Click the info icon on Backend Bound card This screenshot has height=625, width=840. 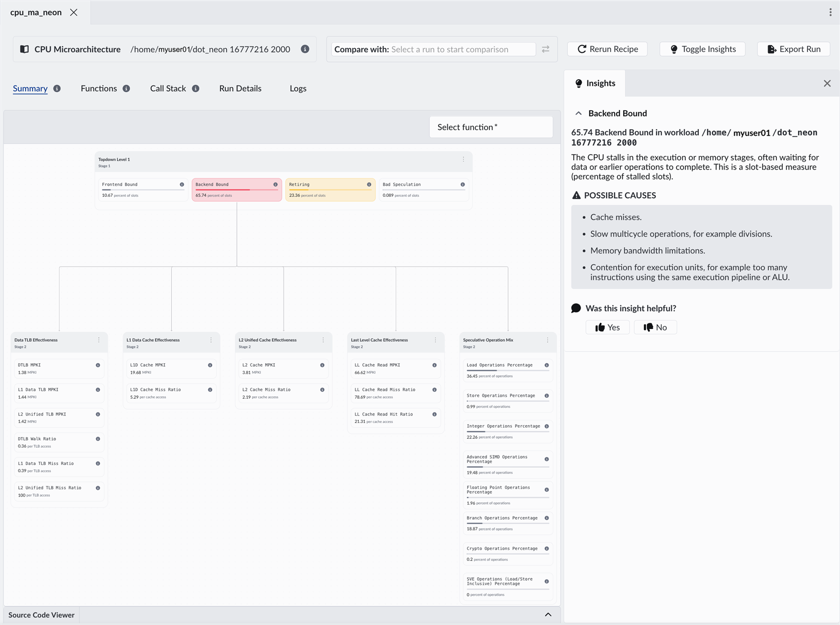(276, 185)
